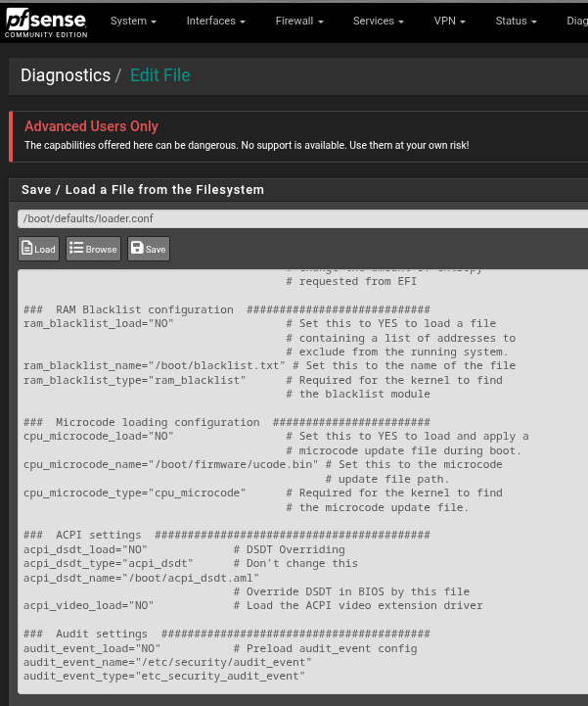Screen dimensions: 588x706
Task: Click the Edit File breadcrumb
Action: 159,75
